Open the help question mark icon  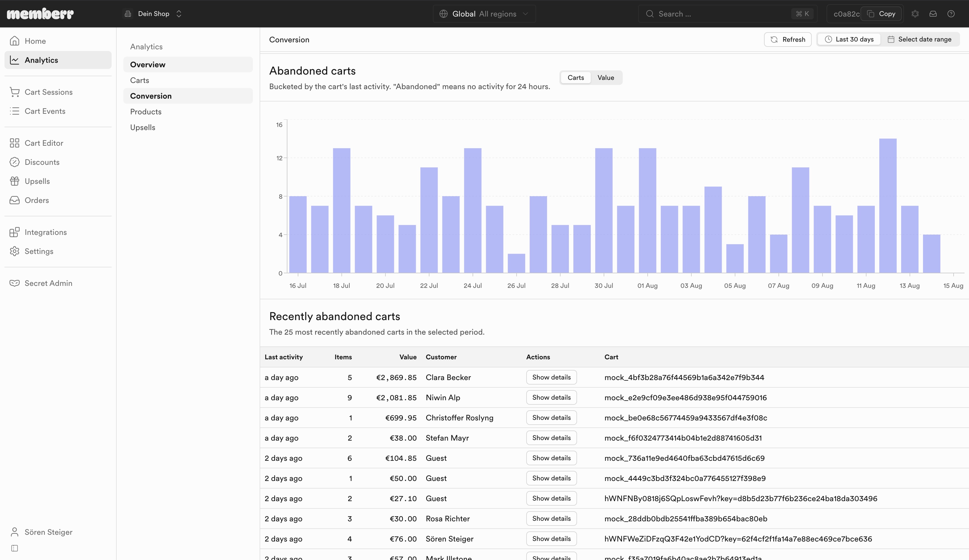coord(950,14)
